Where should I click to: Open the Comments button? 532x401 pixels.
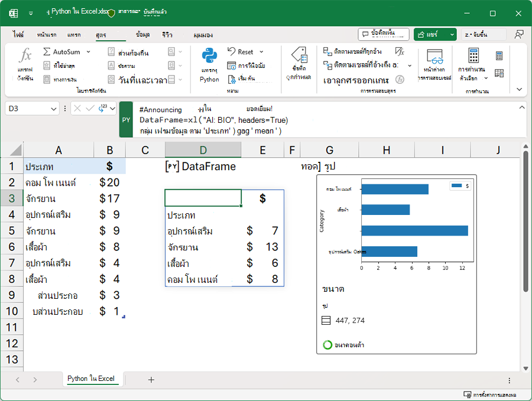(384, 34)
